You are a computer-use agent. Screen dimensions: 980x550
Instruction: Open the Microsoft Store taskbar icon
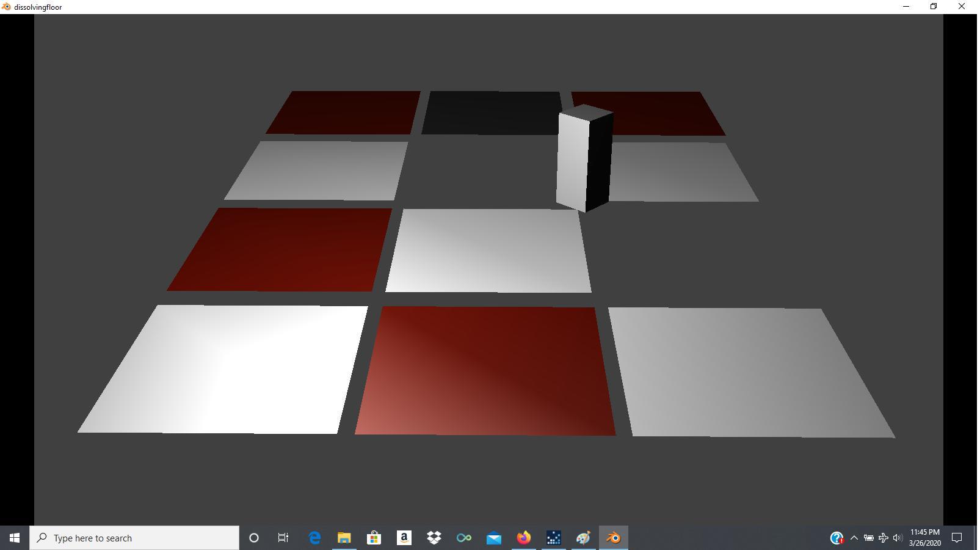pyautogui.click(x=374, y=538)
